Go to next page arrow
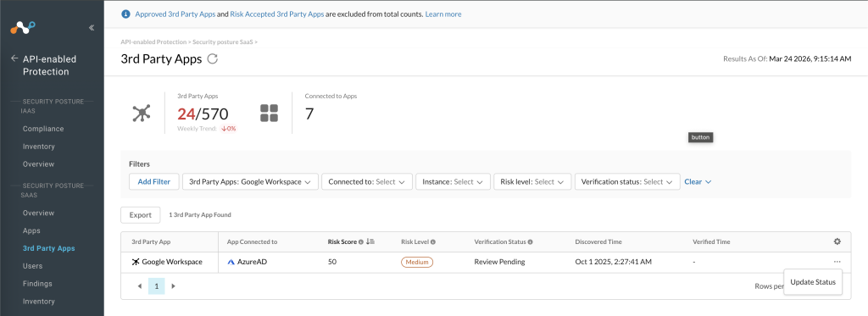868x316 pixels. point(173,286)
